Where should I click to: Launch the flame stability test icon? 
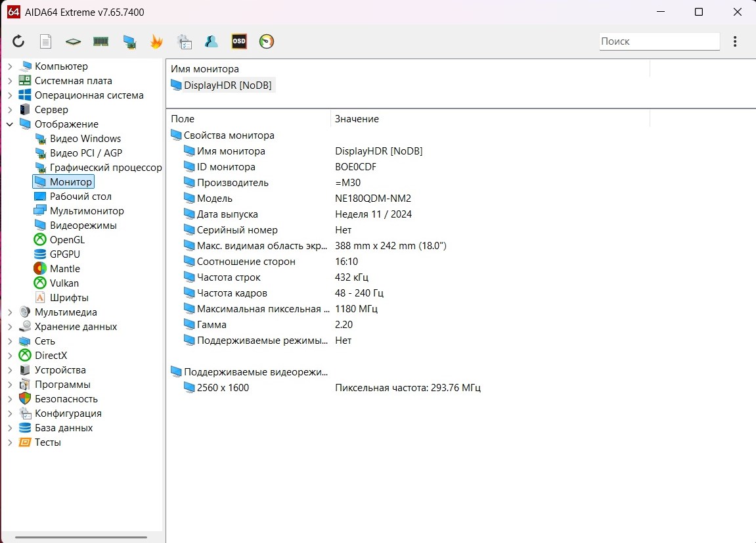tap(156, 41)
